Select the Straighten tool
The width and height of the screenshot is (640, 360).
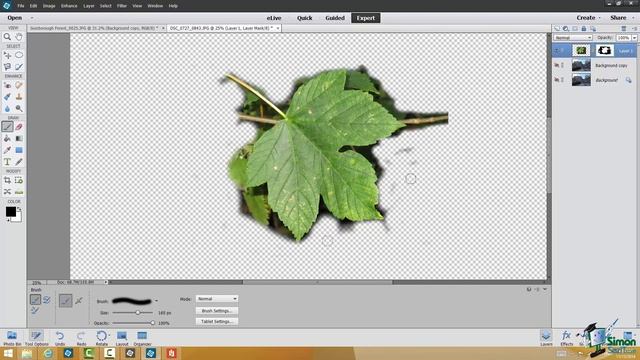point(19,192)
